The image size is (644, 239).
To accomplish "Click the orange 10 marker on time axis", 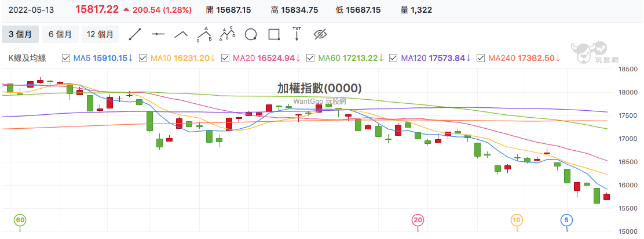I will [x=516, y=220].
